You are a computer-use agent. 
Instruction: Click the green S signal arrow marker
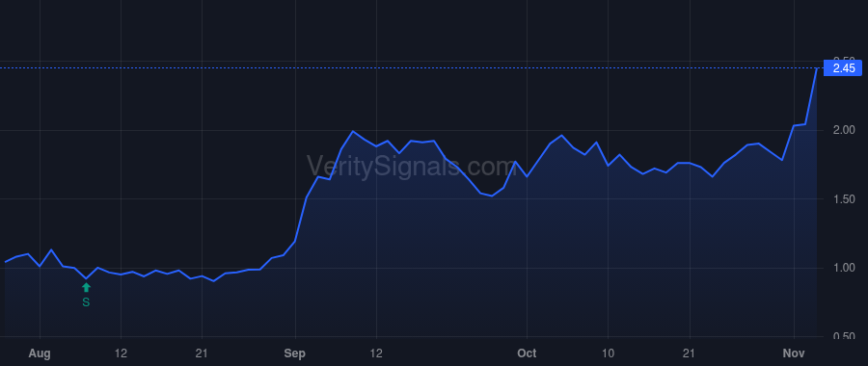tap(86, 287)
